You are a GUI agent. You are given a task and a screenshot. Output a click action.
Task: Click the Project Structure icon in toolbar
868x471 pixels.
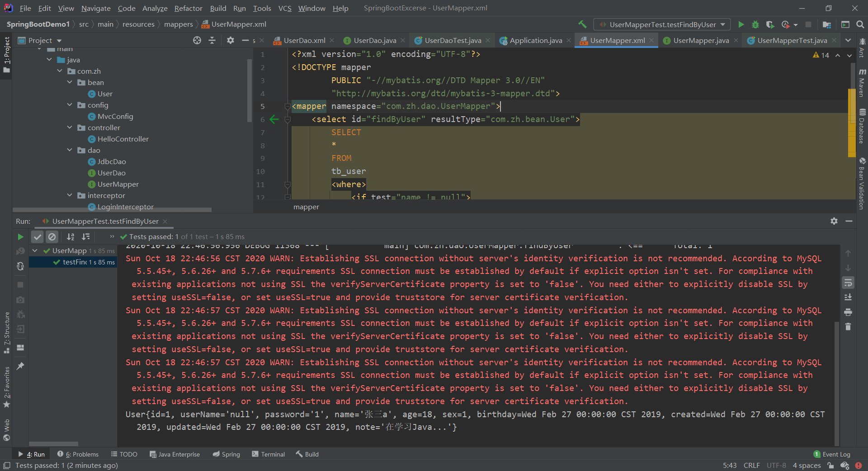[827, 24]
